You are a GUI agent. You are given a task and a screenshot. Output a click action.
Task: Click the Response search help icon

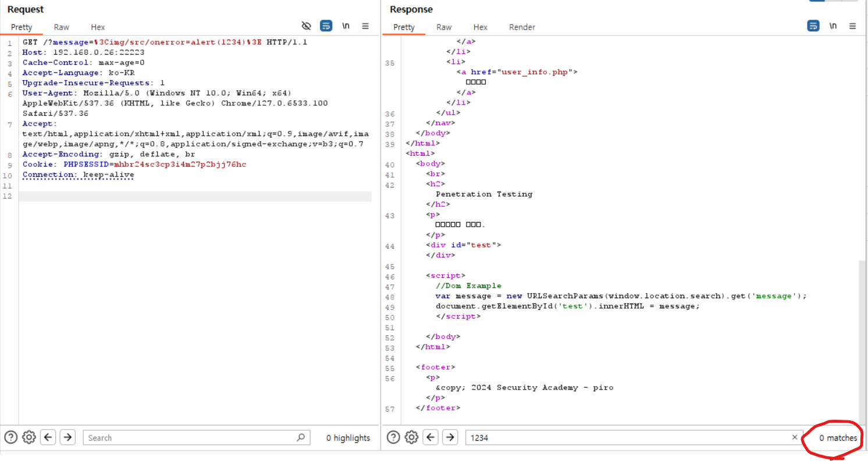click(393, 437)
